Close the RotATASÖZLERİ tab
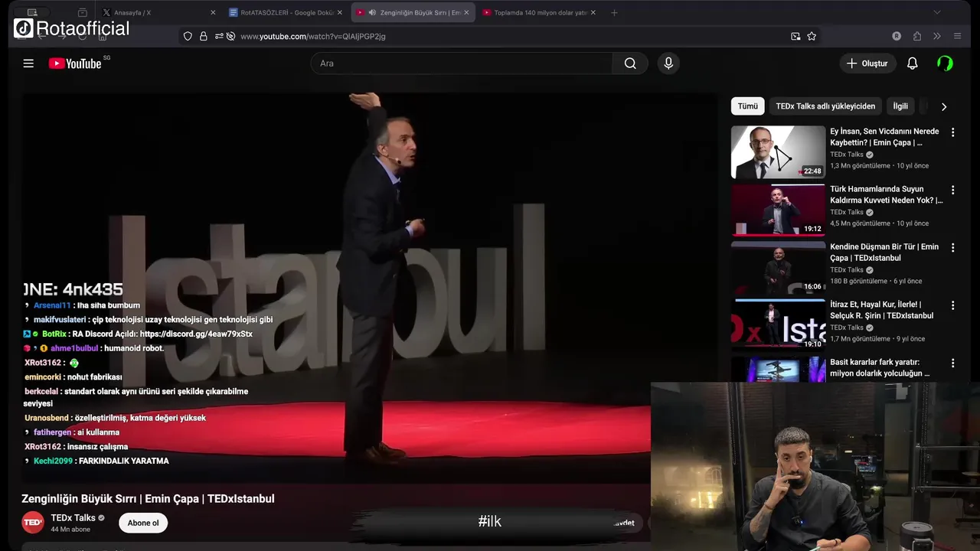Image resolution: width=980 pixels, height=551 pixels. tap(340, 12)
